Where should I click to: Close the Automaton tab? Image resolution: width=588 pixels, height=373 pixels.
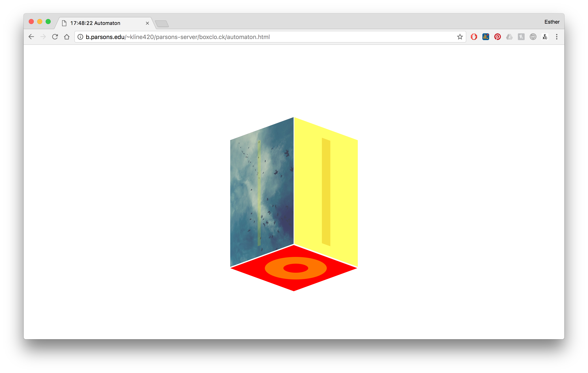[x=147, y=23]
